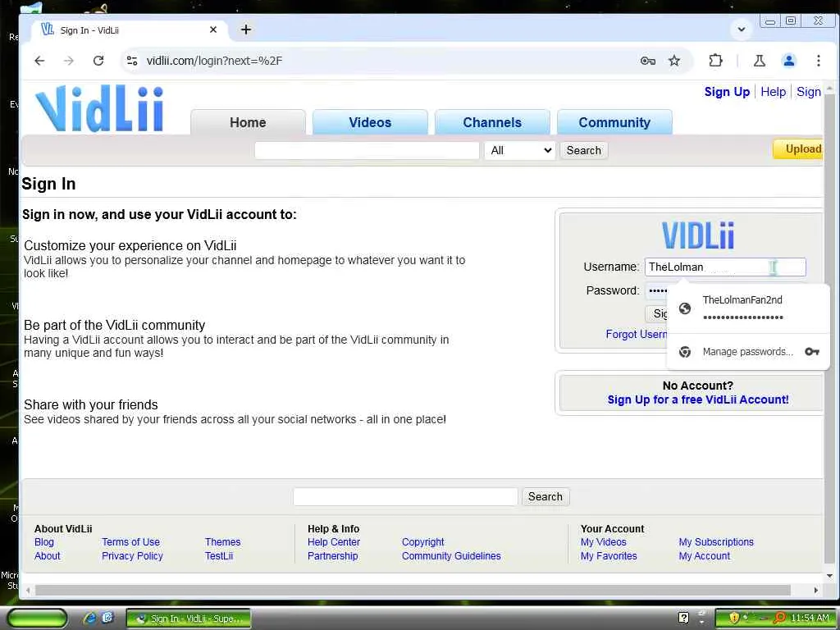Open the My Videos link

point(603,542)
